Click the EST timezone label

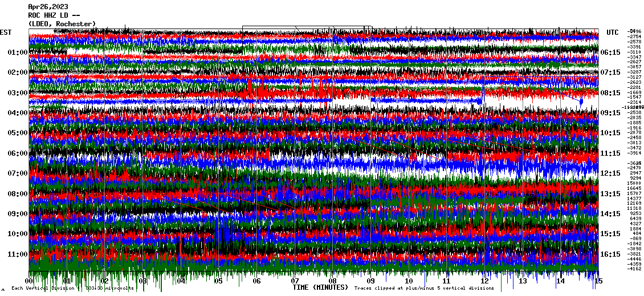(x=6, y=32)
